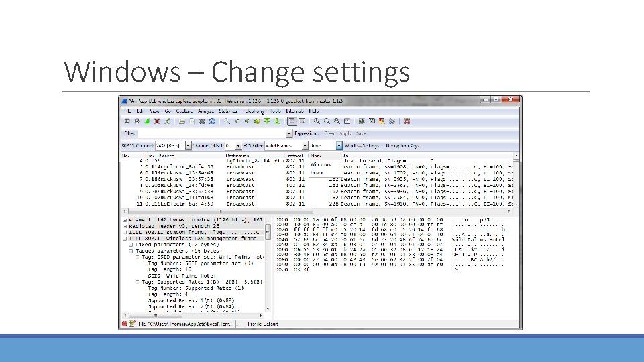Restart the running capture icon
The image size is (644, 362).
point(167,121)
